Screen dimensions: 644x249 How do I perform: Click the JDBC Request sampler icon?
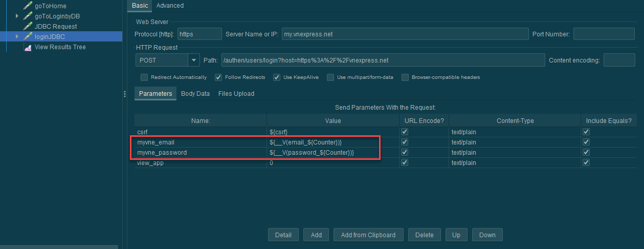coord(28,27)
